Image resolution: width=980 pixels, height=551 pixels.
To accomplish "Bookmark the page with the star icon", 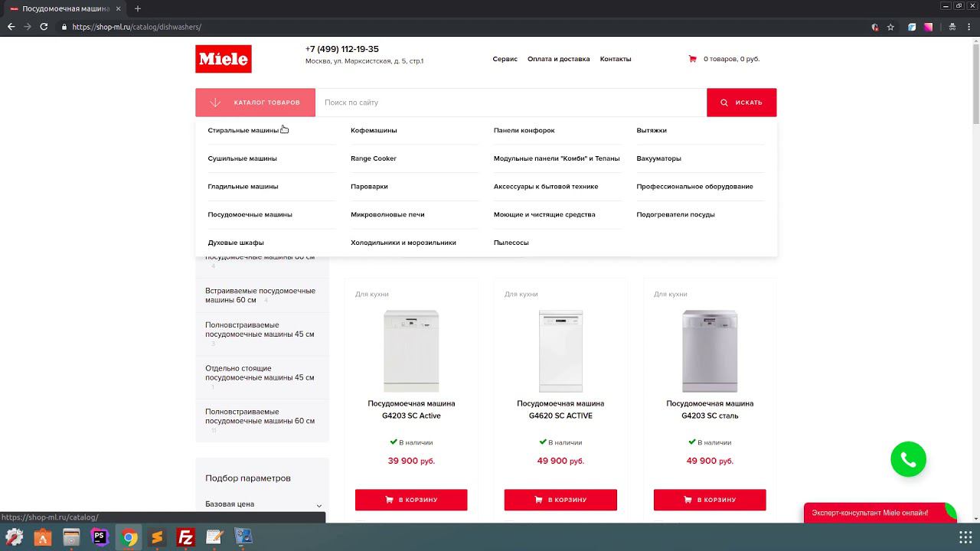I will [890, 27].
